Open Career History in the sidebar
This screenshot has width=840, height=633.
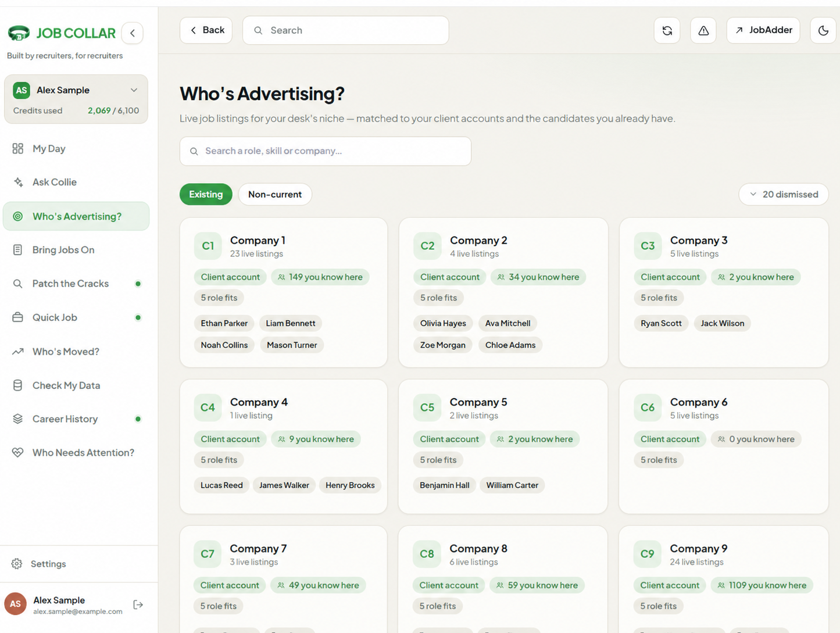(76, 419)
